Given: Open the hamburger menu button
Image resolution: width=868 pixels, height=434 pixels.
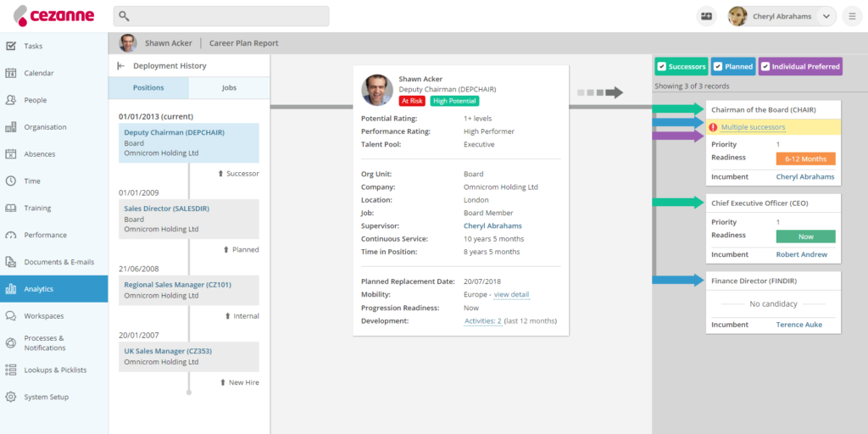Looking at the screenshot, I should pyautogui.click(x=852, y=17).
